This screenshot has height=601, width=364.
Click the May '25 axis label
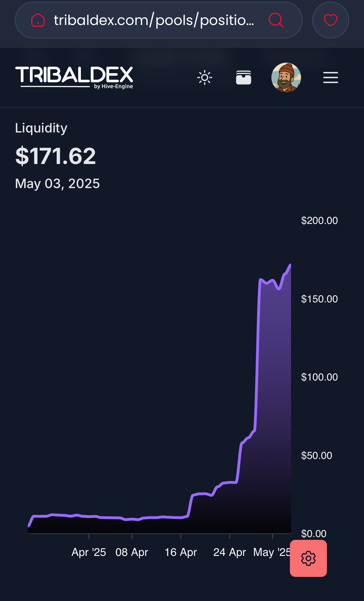click(x=272, y=552)
